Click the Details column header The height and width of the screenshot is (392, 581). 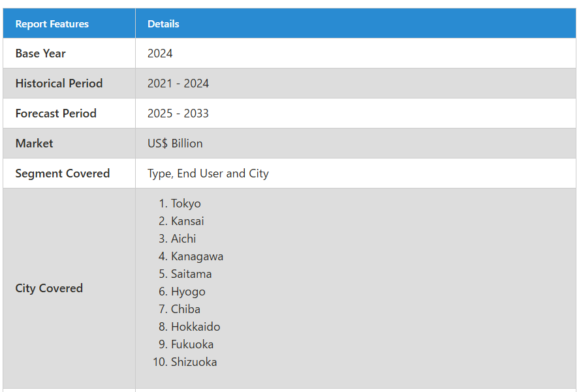pos(163,24)
